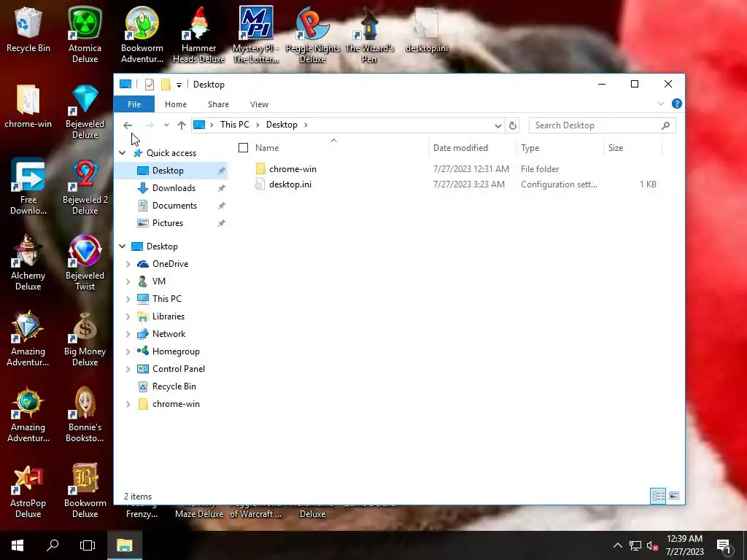Select the Bejeweled Deluxe desktop shortcut
This screenshot has width=747, height=560.
(x=85, y=111)
